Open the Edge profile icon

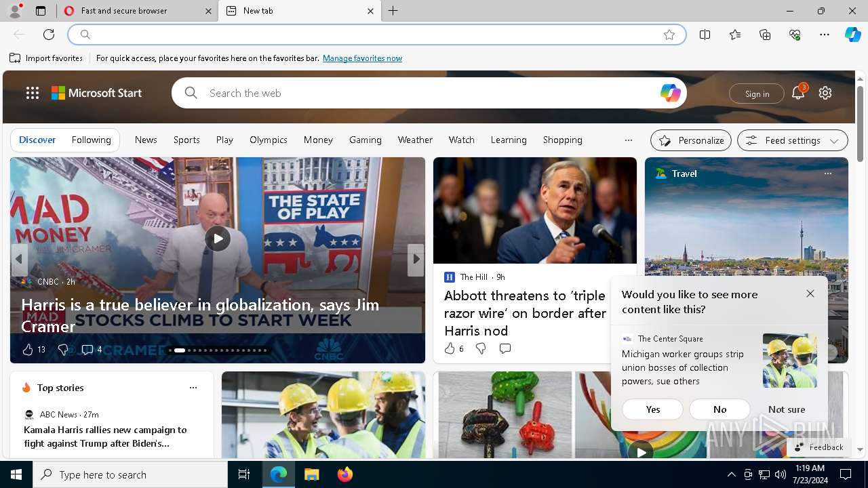coord(15,11)
